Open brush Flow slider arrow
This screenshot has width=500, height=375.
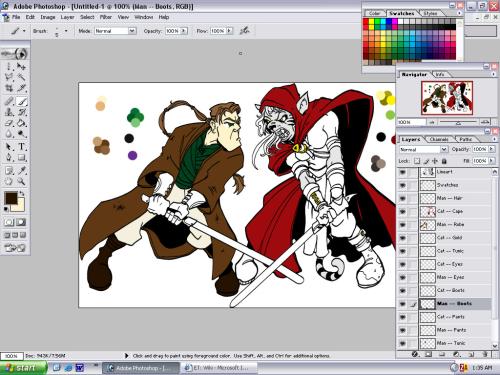(229, 31)
